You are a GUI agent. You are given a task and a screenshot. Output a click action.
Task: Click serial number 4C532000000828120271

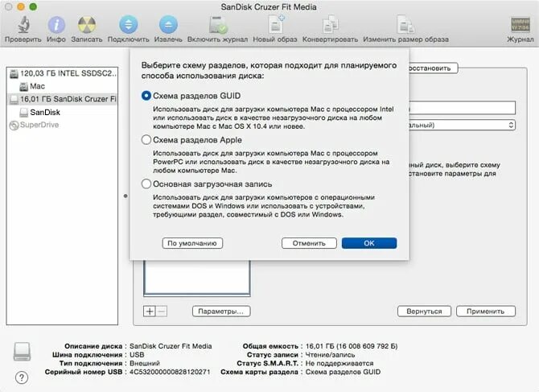pos(170,372)
